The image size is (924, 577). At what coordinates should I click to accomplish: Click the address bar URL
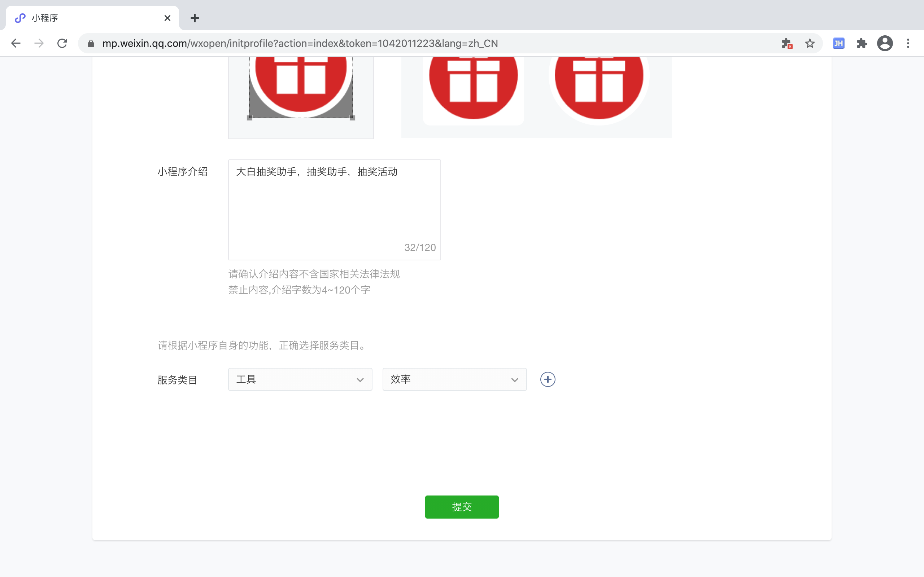coord(300,44)
